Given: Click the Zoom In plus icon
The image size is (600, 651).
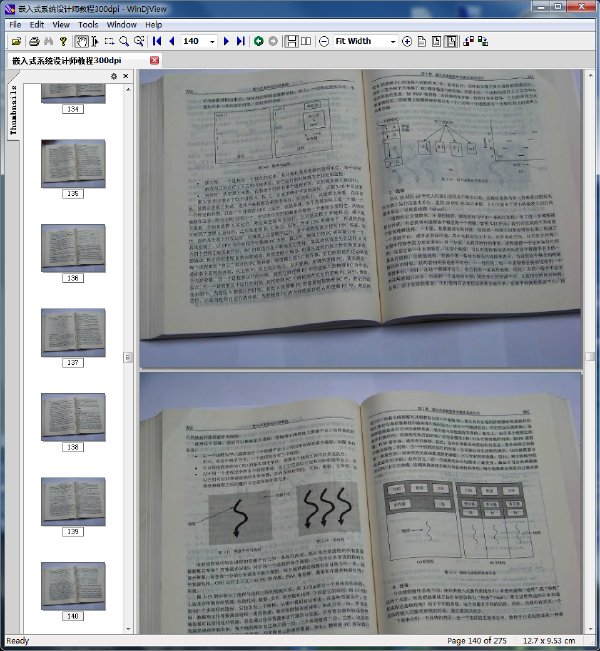Looking at the screenshot, I should click(x=407, y=41).
